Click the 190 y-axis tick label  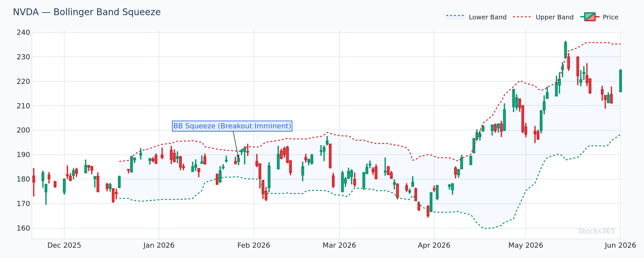pyautogui.click(x=23, y=155)
